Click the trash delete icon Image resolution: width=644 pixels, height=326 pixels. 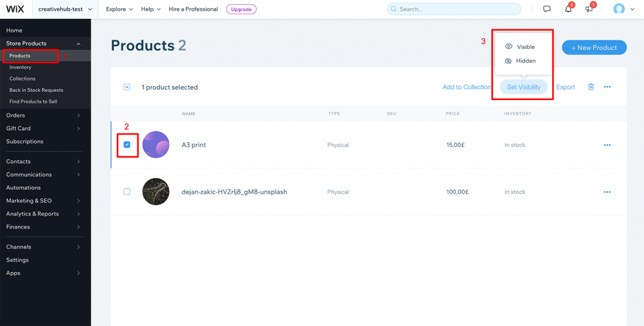click(x=591, y=87)
